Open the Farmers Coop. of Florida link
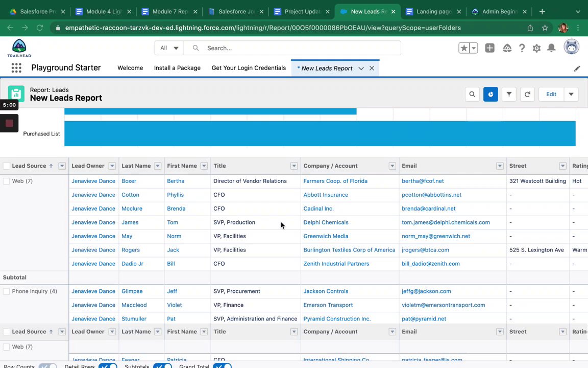588x368 pixels. [x=335, y=181]
